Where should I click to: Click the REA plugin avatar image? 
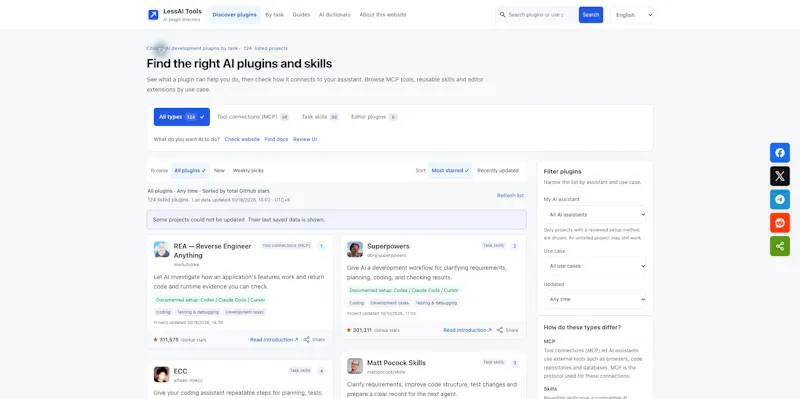(x=161, y=249)
